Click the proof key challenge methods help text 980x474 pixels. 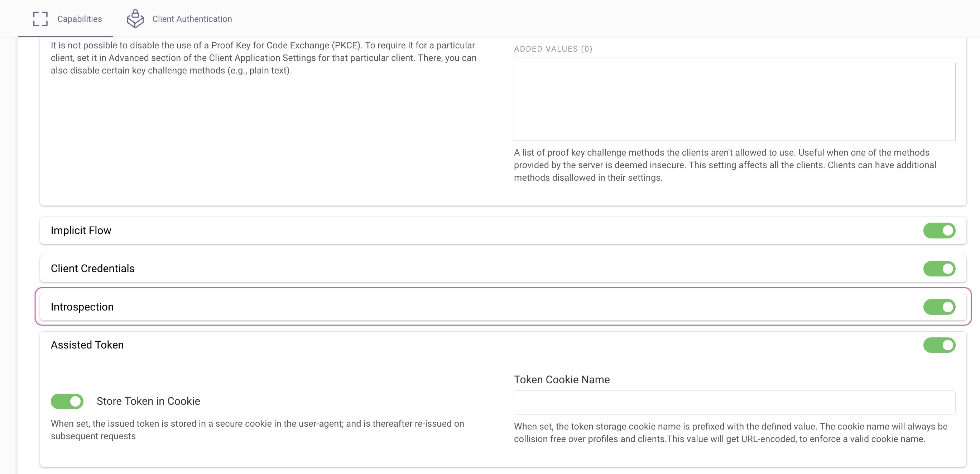tap(725, 165)
